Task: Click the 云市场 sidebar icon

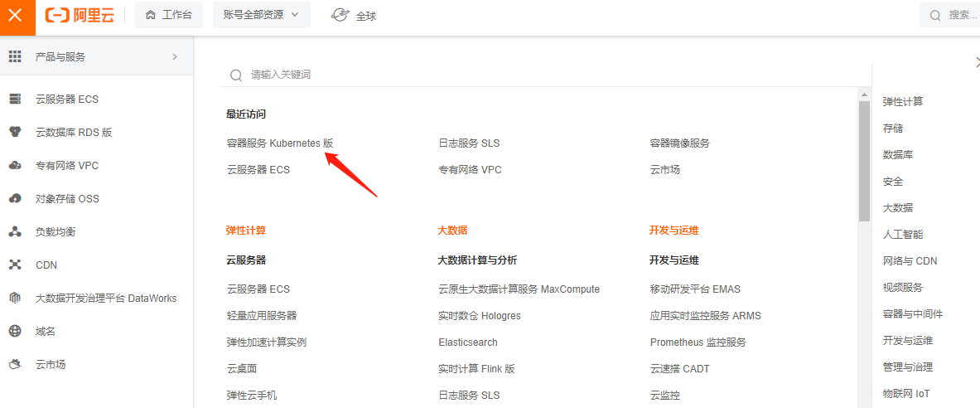Action: click(x=15, y=364)
